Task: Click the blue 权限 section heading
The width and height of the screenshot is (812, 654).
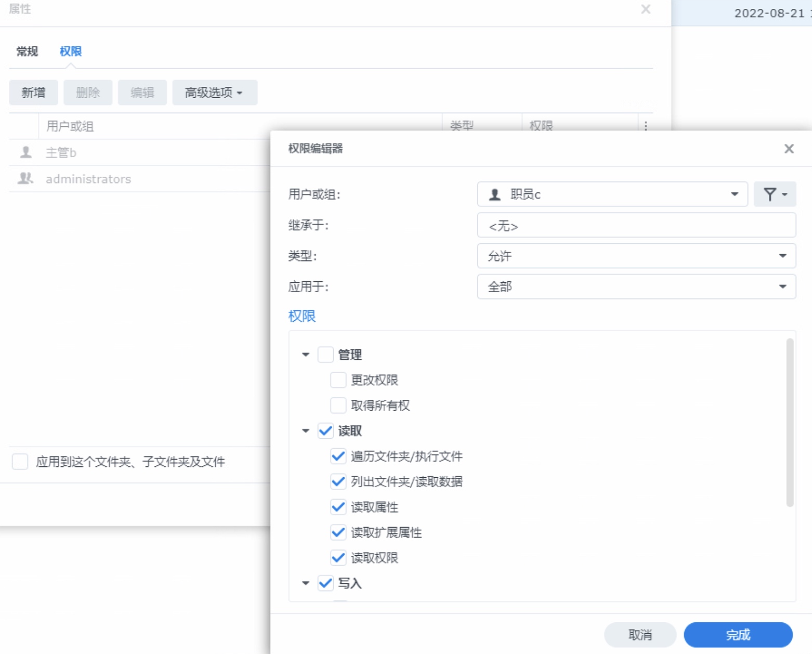Action: coord(302,316)
